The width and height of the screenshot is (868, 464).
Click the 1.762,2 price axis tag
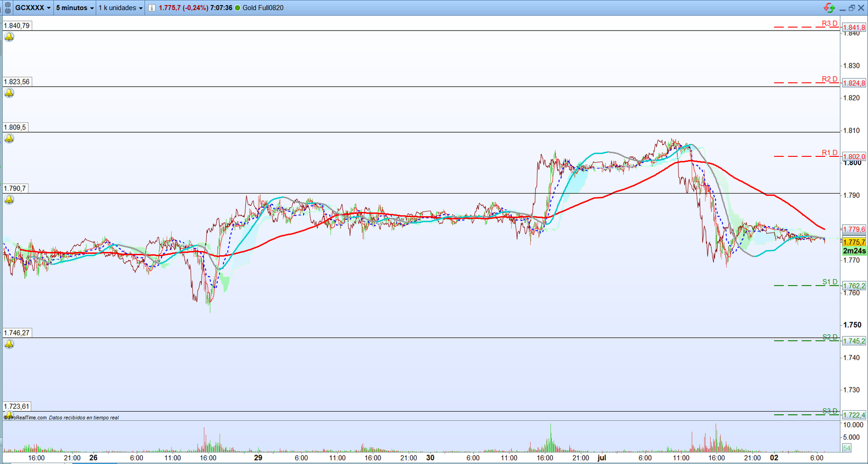click(854, 286)
